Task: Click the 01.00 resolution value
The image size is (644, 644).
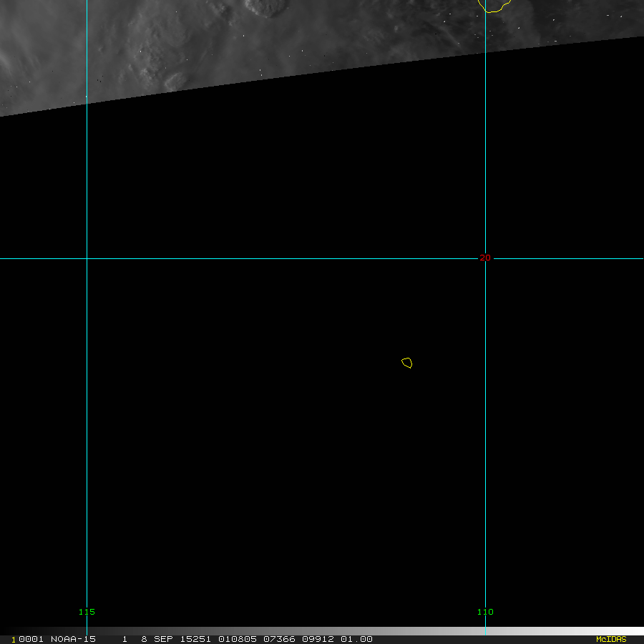Action: (356, 639)
